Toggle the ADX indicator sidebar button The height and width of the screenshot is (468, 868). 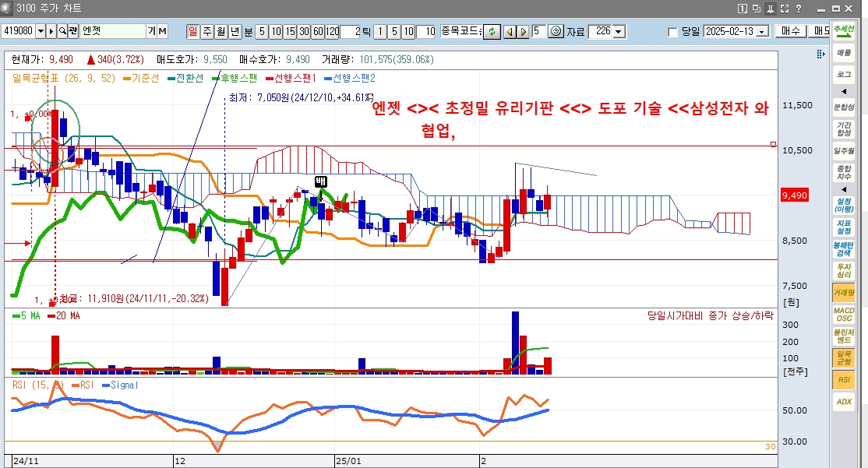(844, 402)
